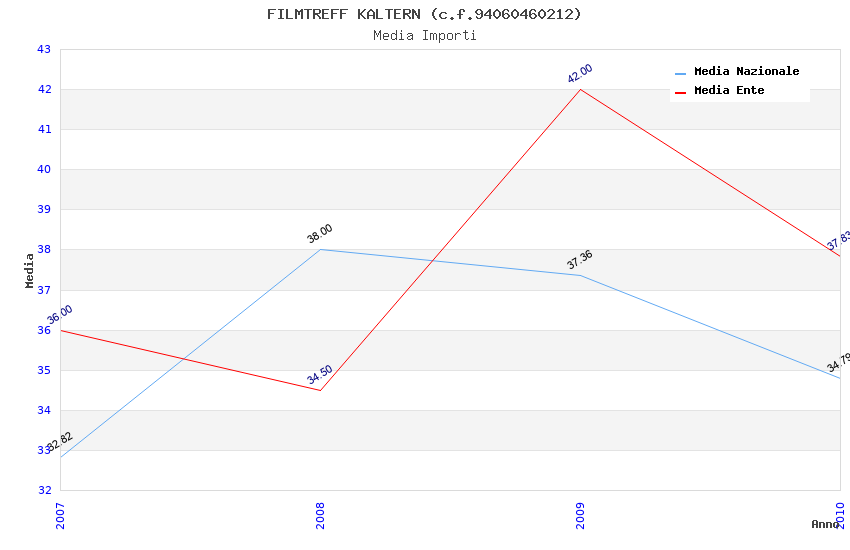
Task: Click the 42.00 peak data label
Action: click(580, 73)
